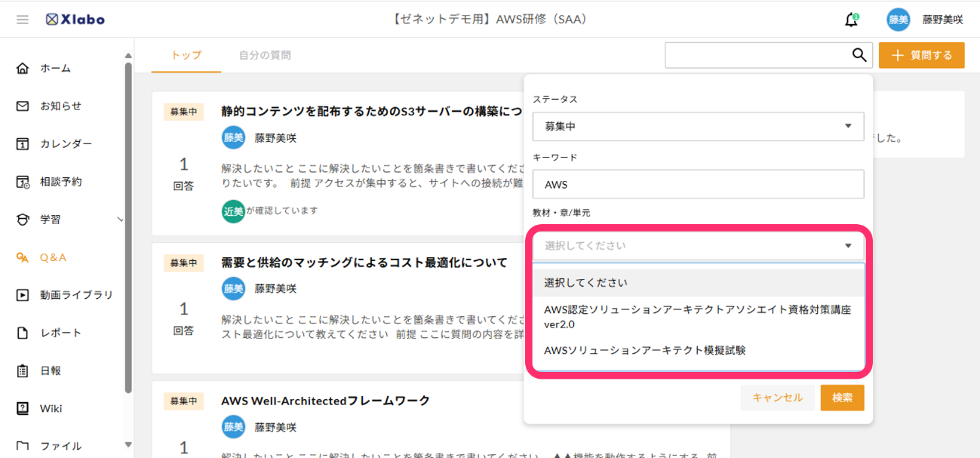The image size is (980, 458).
Task: Click the キーワード field containing AWS
Action: click(x=698, y=184)
